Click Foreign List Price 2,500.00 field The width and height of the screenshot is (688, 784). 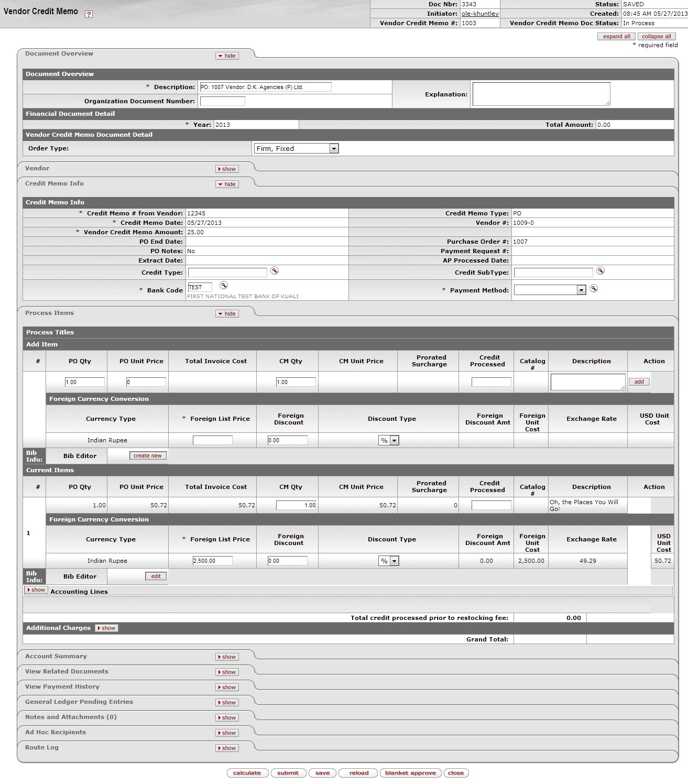tap(213, 561)
